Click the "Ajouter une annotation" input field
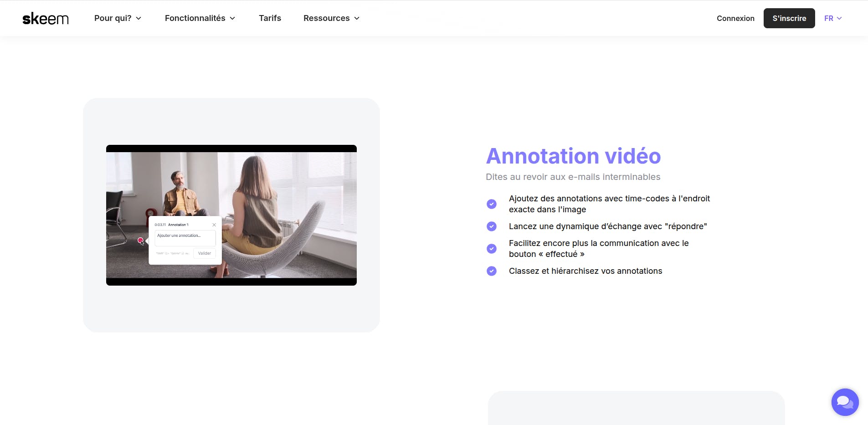Screen dimensions: 868x425 [x=185, y=237]
